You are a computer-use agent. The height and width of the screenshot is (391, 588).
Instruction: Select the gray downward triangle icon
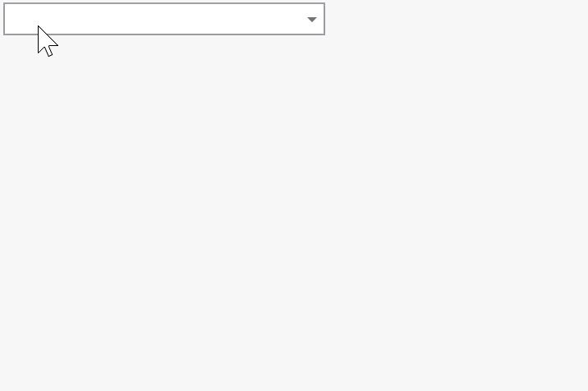click(311, 20)
